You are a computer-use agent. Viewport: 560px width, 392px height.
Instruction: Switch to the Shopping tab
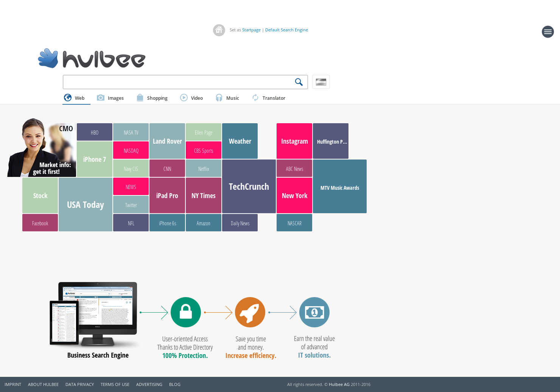click(x=152, y=98)
